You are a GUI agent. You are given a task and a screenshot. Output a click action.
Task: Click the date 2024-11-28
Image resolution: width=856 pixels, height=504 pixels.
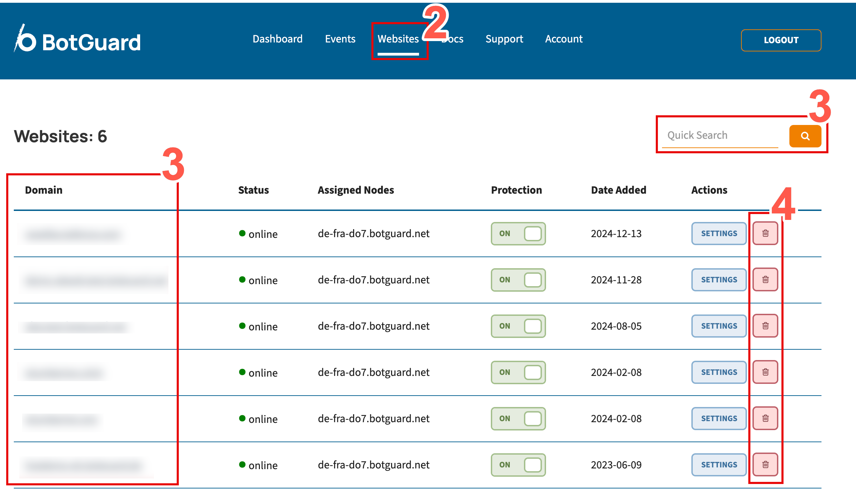click(616, 280)
